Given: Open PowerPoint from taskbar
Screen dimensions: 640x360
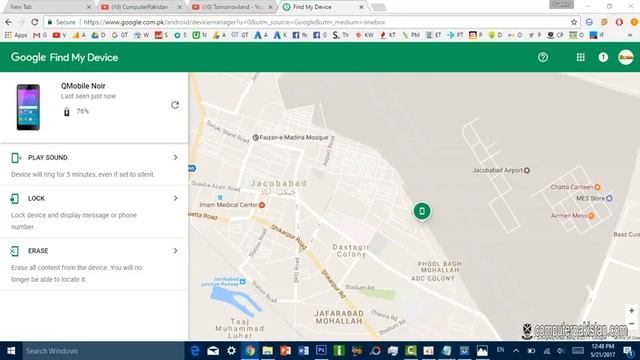Looking at the screenshot, I should [x=285, y=351].
